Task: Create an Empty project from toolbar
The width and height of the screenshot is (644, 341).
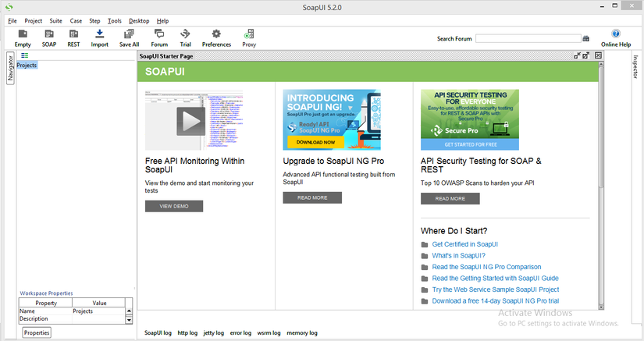Action: coord(23,38)
